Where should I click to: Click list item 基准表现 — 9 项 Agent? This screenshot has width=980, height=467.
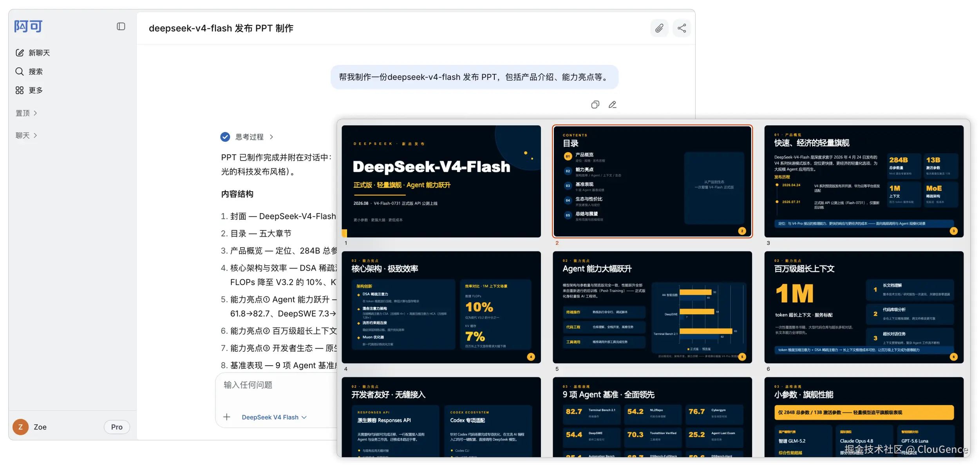click(x=278, y=365)
